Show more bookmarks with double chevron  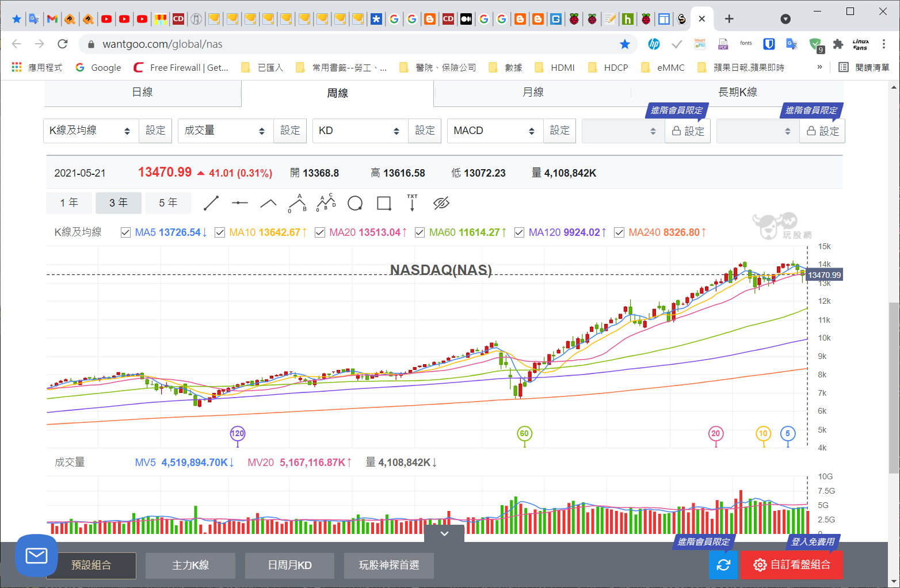click(x=819, y=67)
